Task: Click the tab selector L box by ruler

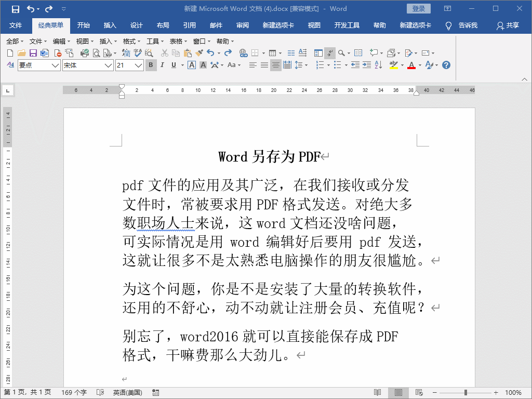Action: click(8, 90)
